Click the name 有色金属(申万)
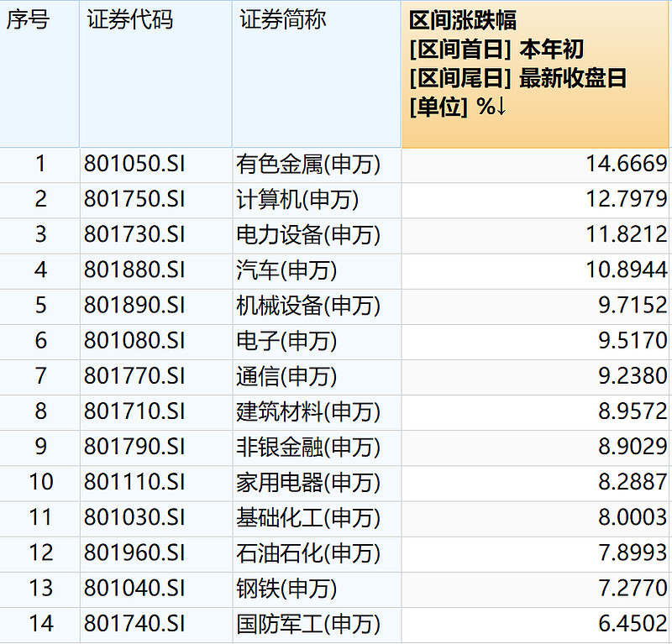The width and height of the screenshot is (672, 644). (308, 165)
